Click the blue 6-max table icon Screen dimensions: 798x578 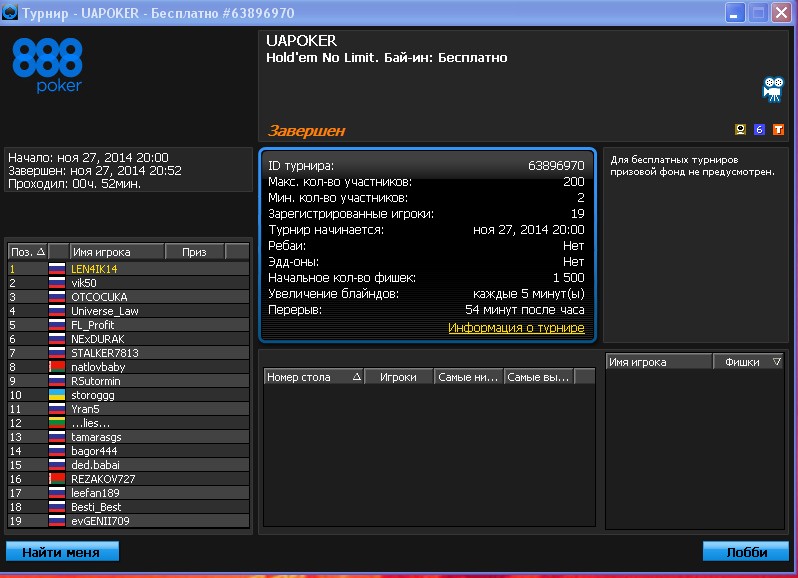coord(759,129)
